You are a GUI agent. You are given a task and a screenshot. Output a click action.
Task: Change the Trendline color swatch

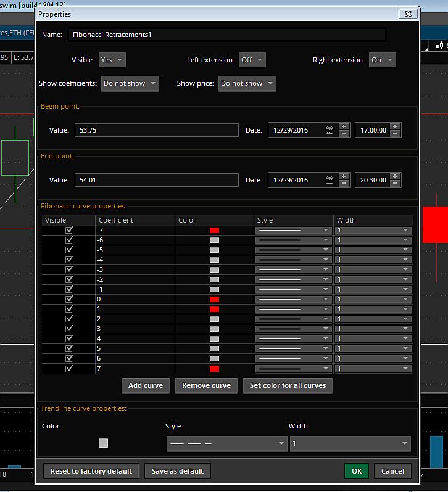(x=103, y=443)
